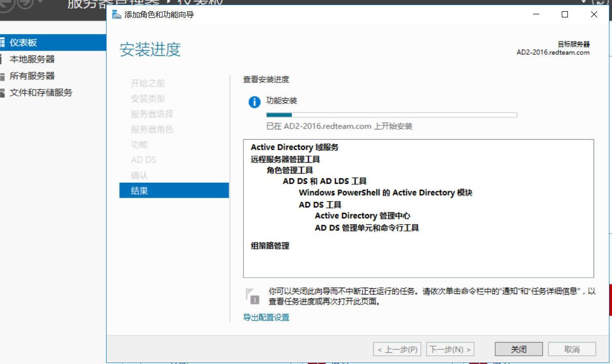Click 'AD DS 管理单元和命令行工具' entry
Viewport: 612px width, 364px height.
point(367,228)
